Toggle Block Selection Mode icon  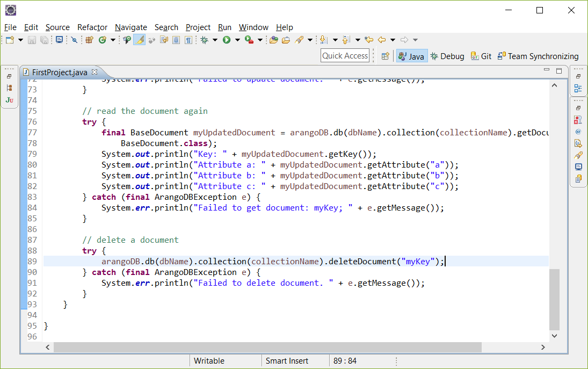coord(176,40)
